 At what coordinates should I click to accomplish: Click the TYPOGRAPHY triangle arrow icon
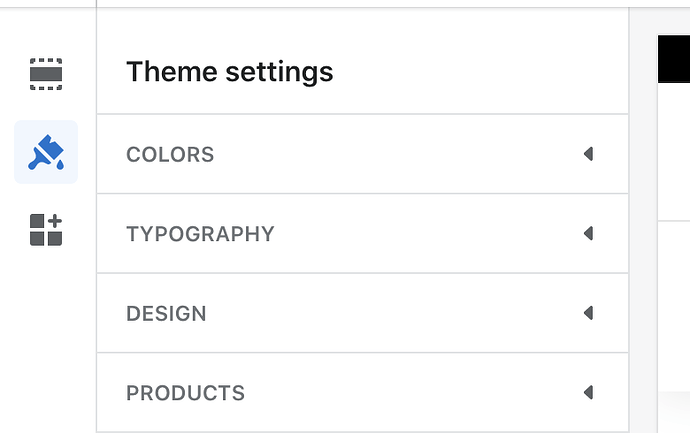coord(588,233)
